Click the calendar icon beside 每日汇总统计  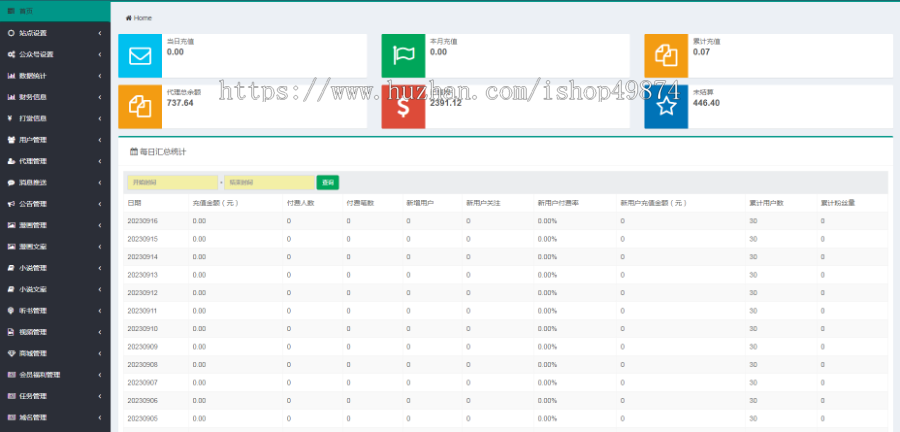(x=134, y=151)
